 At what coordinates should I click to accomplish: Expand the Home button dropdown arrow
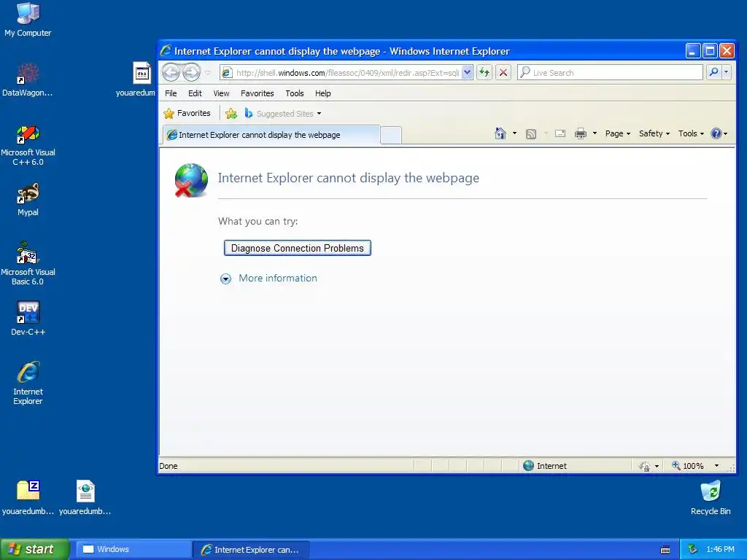point(514,133)
